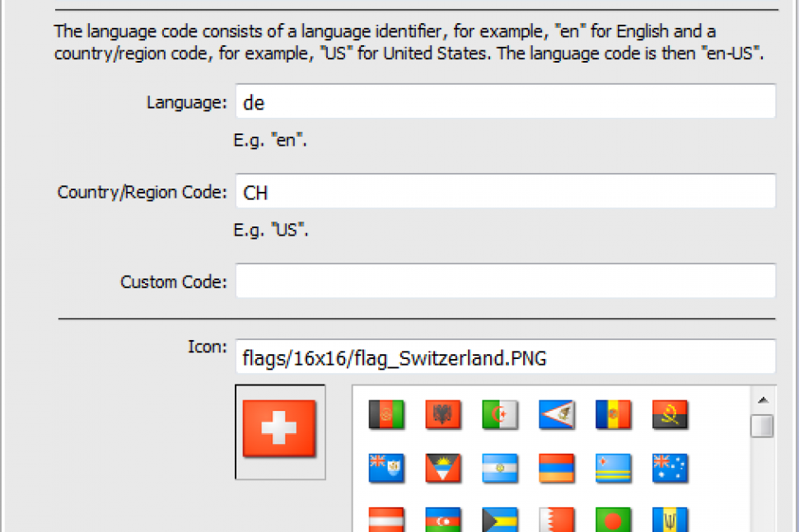Click the Language field containing "de"
This screenshot has height=532, width=799.
click(504, 102)
